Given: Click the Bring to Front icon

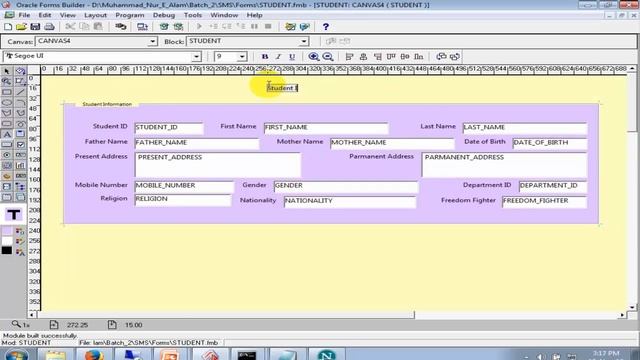Looking at the screenshot, I should (441, 57).
